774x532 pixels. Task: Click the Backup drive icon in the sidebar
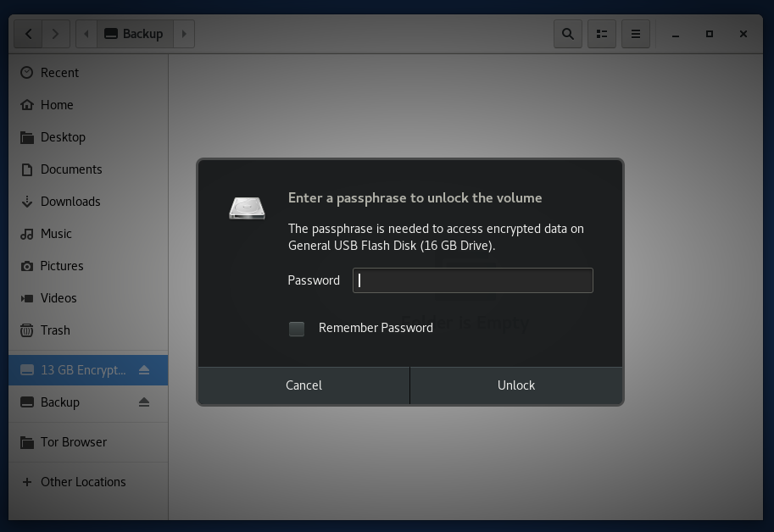click(26, 402)
